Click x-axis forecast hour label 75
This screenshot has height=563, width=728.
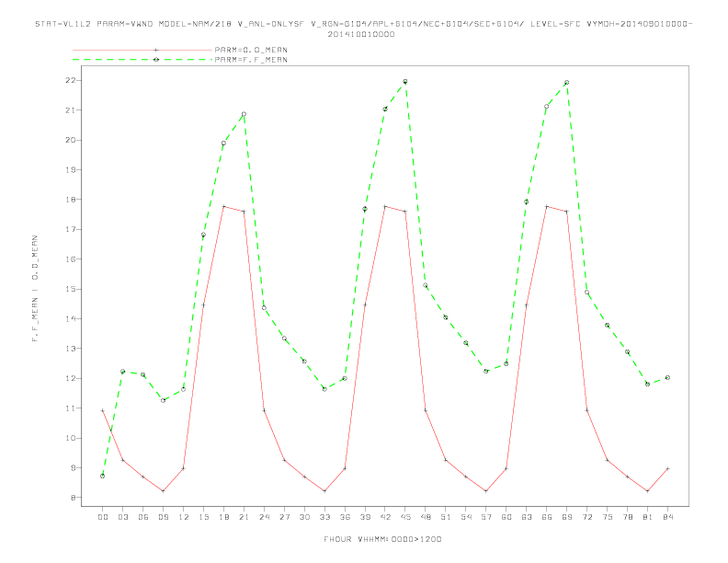(608, 517)
